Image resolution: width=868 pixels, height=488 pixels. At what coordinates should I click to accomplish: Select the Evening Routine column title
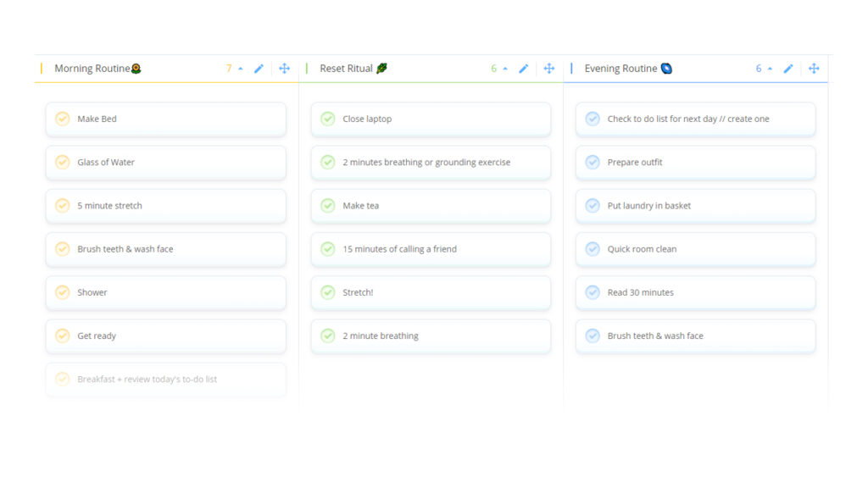coord(621,69)
